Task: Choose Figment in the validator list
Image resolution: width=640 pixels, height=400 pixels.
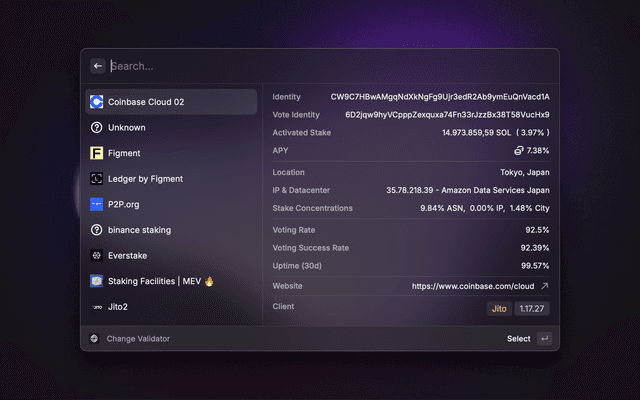Action: [124, 153]
